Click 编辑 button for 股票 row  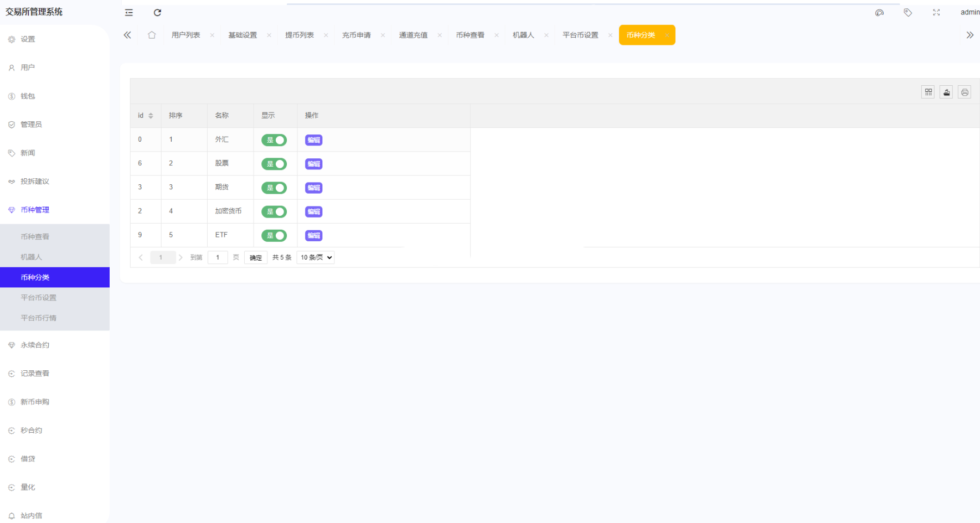click(x=313, y=164)
